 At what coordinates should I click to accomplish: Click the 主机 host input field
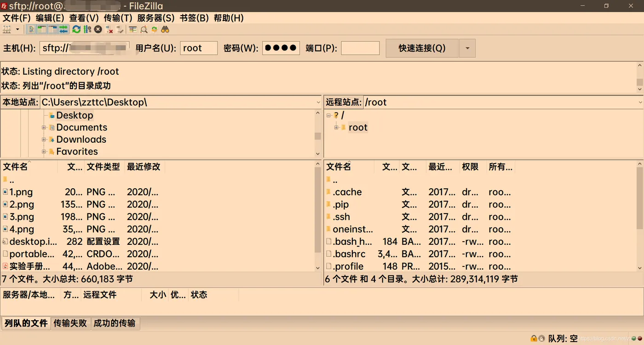pyautogui.click(x=84, y=48)
